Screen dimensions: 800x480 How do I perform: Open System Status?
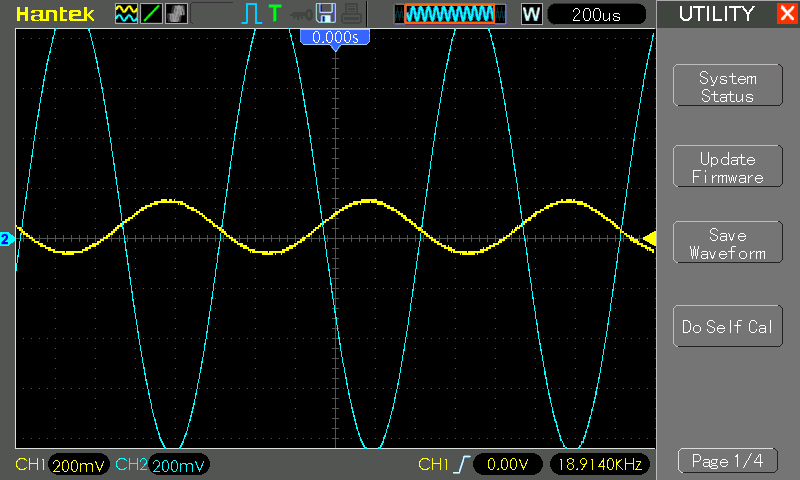(x=727, y=87)
